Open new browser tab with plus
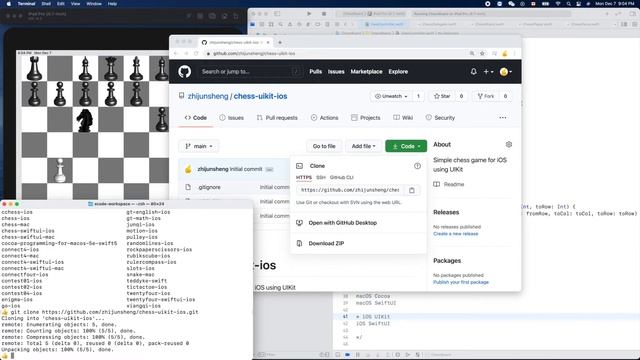The image size is (640, 360). click(280, 42)
